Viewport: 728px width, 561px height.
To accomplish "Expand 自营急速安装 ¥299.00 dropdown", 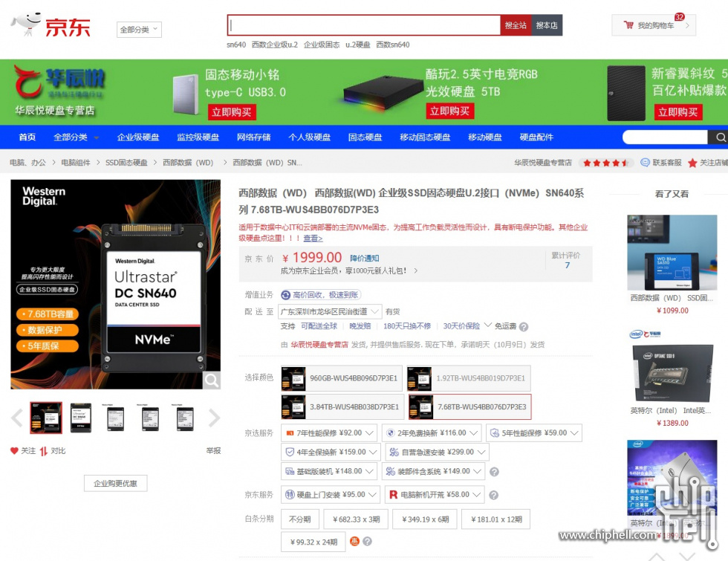I will point(437,452).
